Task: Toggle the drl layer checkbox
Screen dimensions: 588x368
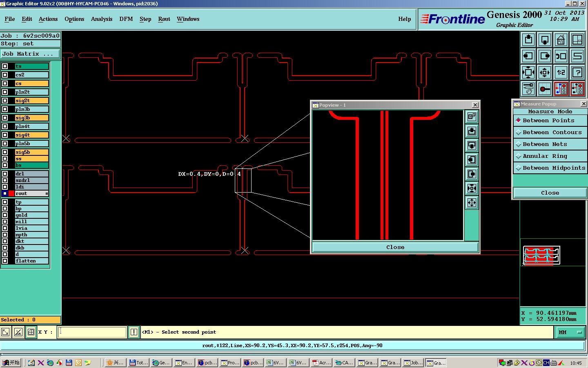Action: coord(5,174)
